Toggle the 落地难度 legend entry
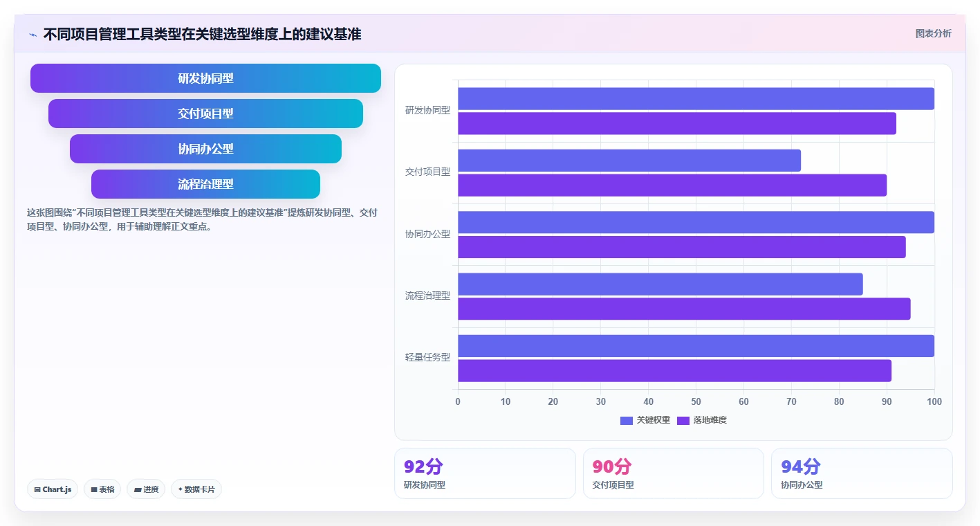 coord(702,420)
